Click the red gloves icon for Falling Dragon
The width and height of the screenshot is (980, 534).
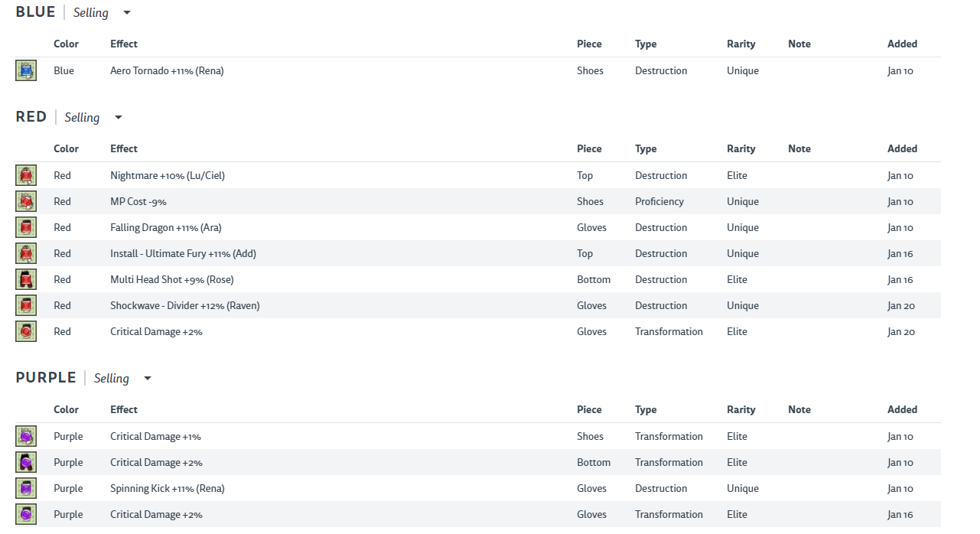click(x=26, y=227)
